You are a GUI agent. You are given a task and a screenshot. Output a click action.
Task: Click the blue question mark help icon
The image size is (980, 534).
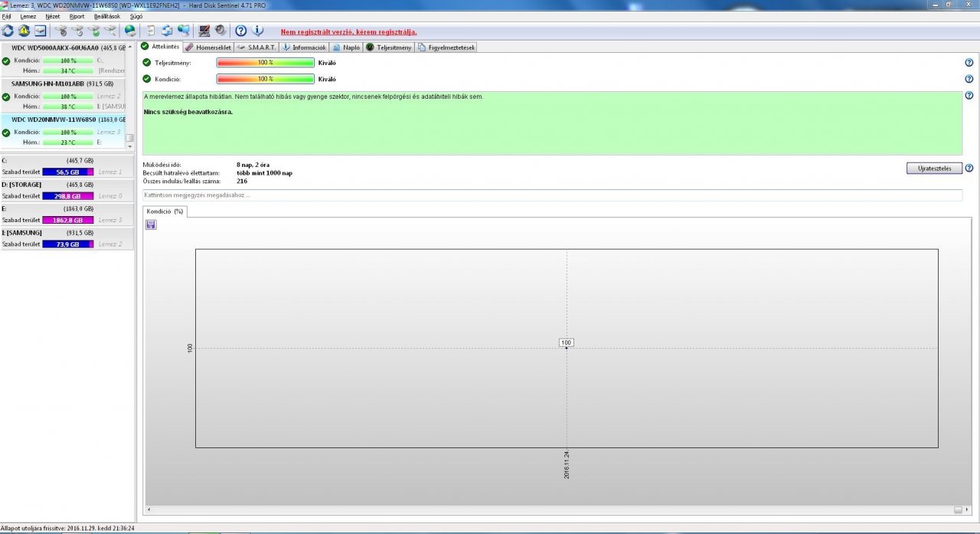pyautogui.click(x=240, y=31)
